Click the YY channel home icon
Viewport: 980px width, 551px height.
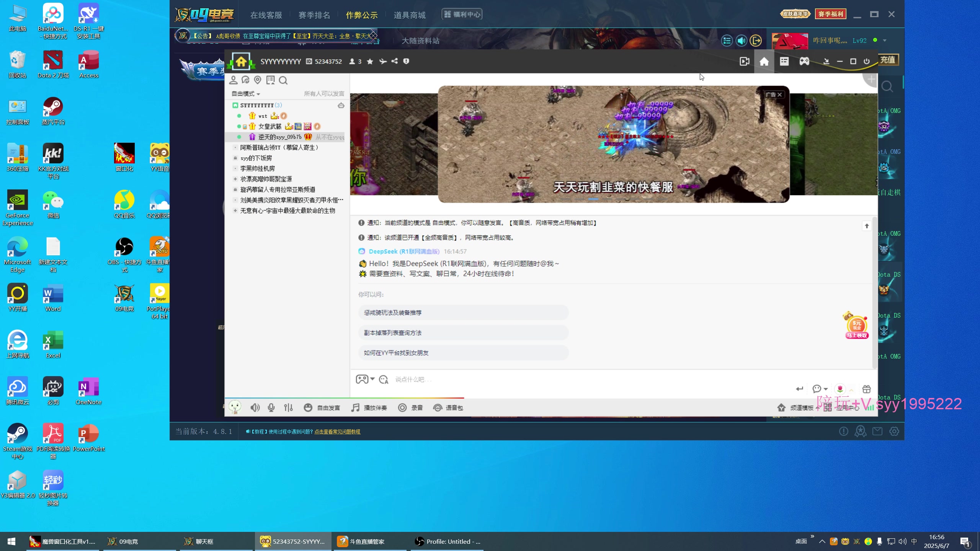[x=764, y=61]
